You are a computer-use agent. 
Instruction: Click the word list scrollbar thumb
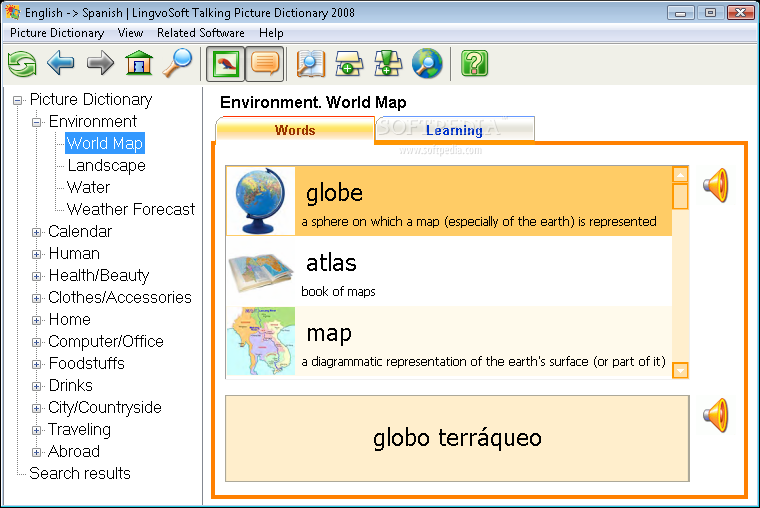click(x=681, y=196)
